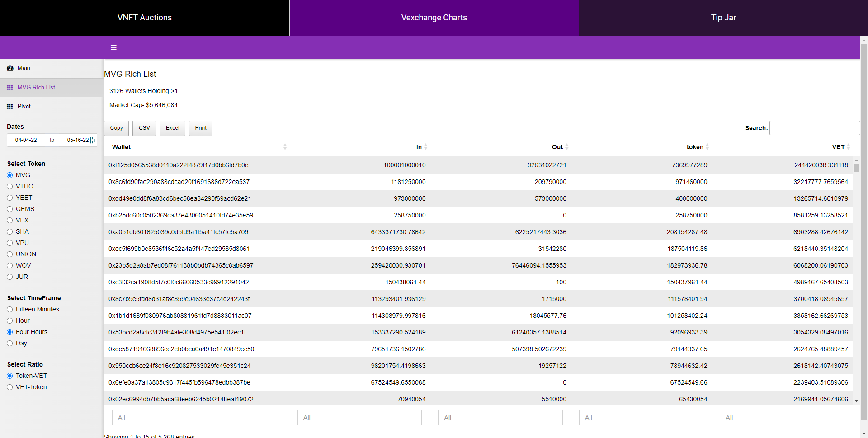Click Out value 61240357.1388514
Viewport: 868px width, 438px height.
pyautogui.click(x=539, y=333)
